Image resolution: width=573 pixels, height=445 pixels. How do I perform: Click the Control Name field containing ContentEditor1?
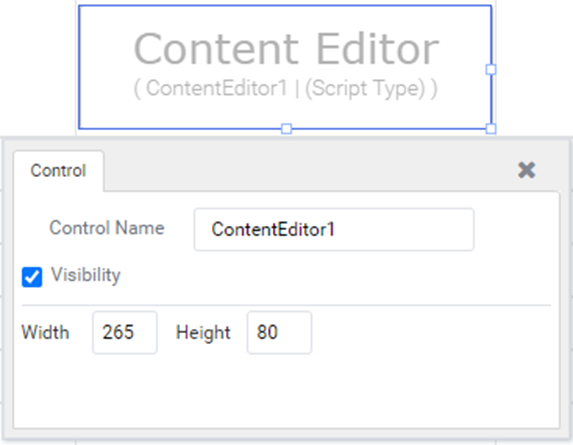[334, 229]
